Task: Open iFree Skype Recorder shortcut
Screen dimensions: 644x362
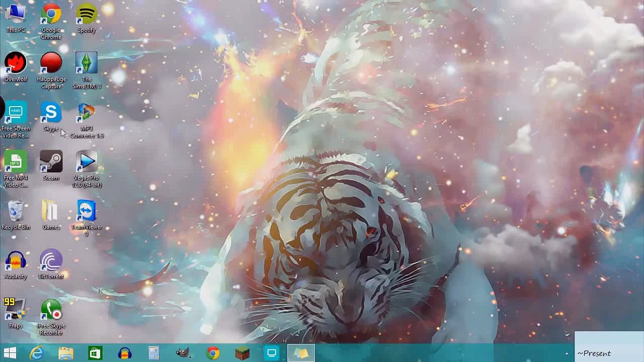Action: [x=51, y=317]
